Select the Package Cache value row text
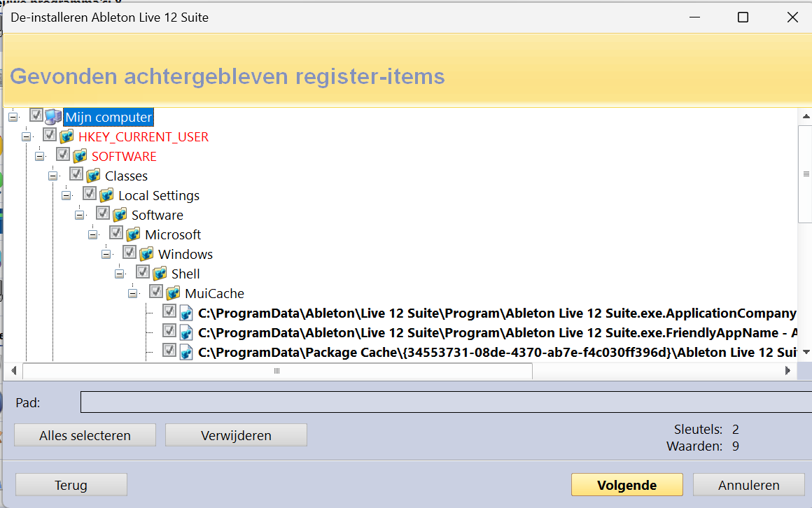This screenshot has height=508, width=812. point(497,353)
